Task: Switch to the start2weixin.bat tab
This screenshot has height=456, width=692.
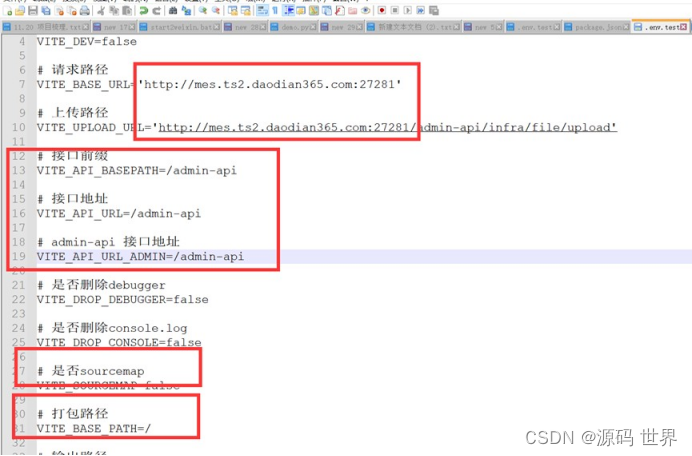Action: pyautogui.click(x=180, y=27)
